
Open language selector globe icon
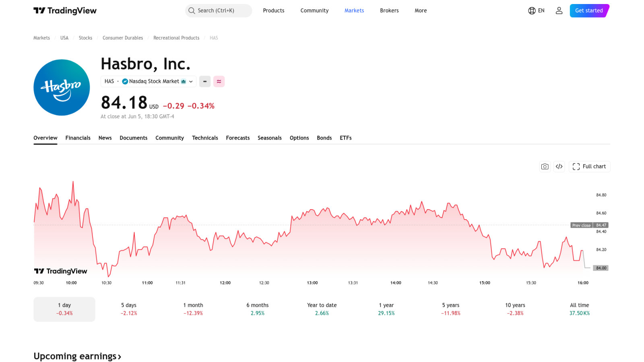[532, 10]
